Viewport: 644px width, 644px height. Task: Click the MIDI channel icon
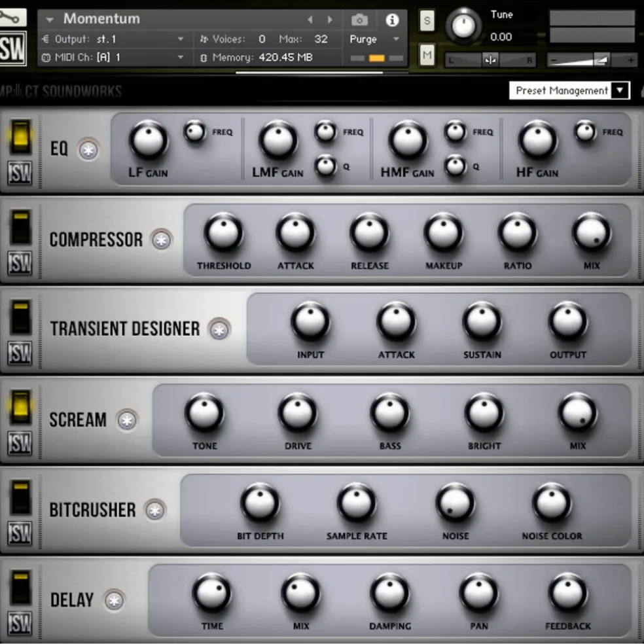(46, 58)
